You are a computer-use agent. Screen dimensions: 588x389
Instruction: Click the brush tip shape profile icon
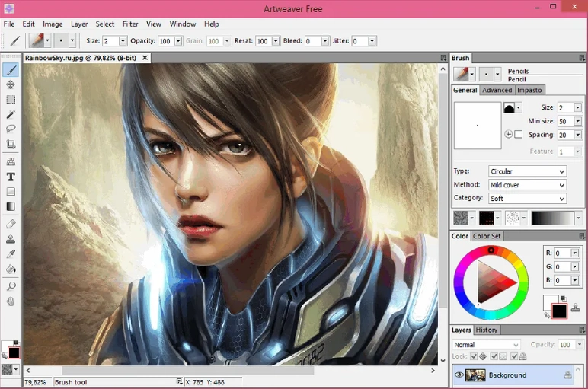509,108
